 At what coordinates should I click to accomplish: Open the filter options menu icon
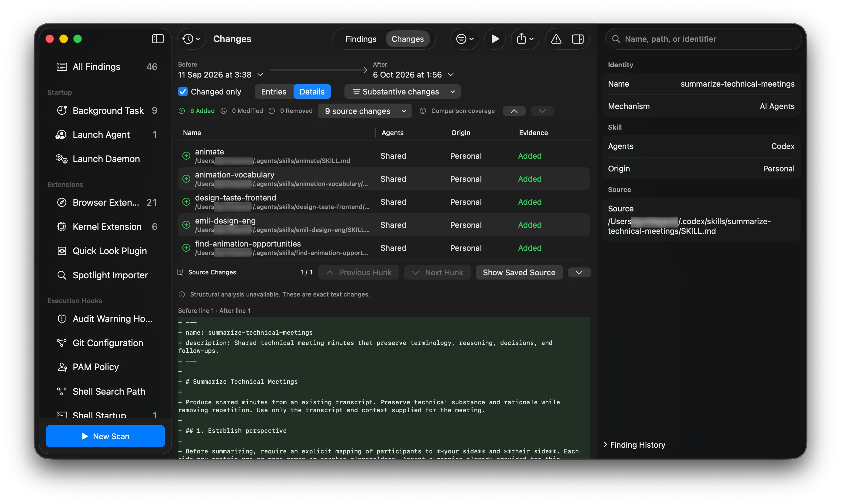(464, 39)
